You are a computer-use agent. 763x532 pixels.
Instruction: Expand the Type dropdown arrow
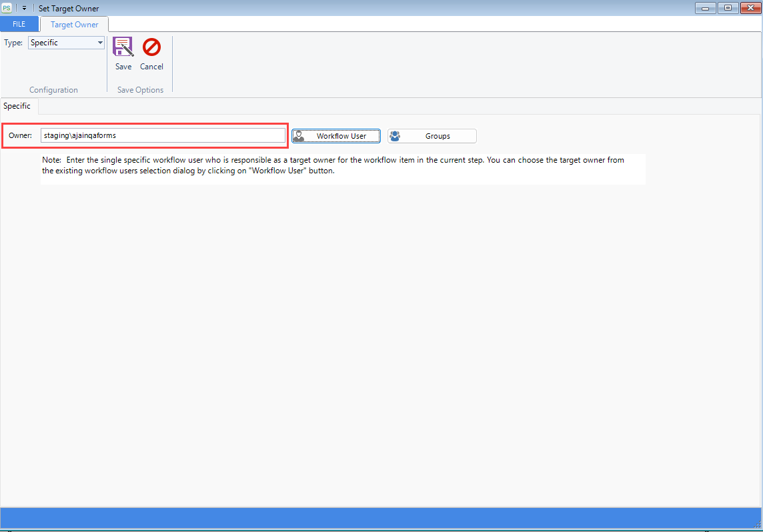point(100,43)
